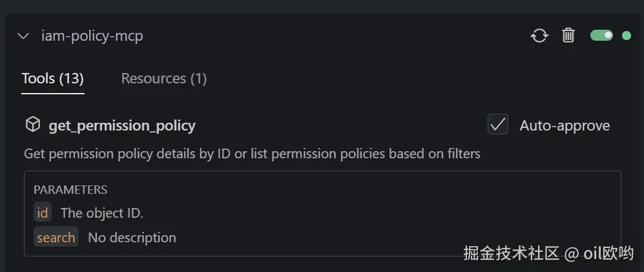Restart server with the refresh icon

tap(539, 36)
